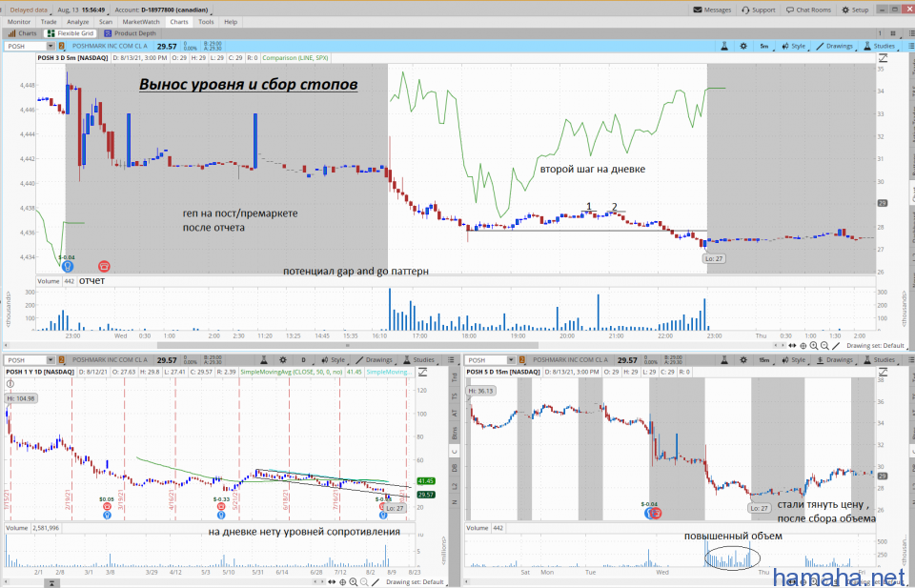Click zoom in magnifier below the 5m chart
The width and height of the screenshot is (915, 588).
coord(813,346)
